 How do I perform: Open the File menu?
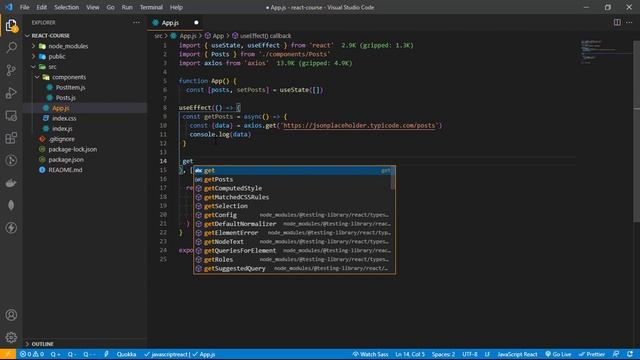click(x=24, y=7)
